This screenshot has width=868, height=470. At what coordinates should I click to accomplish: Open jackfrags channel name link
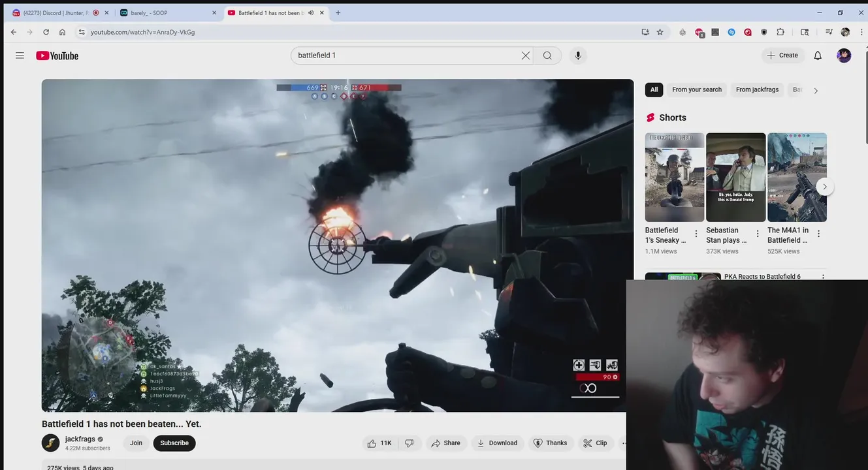pos(80,439)
